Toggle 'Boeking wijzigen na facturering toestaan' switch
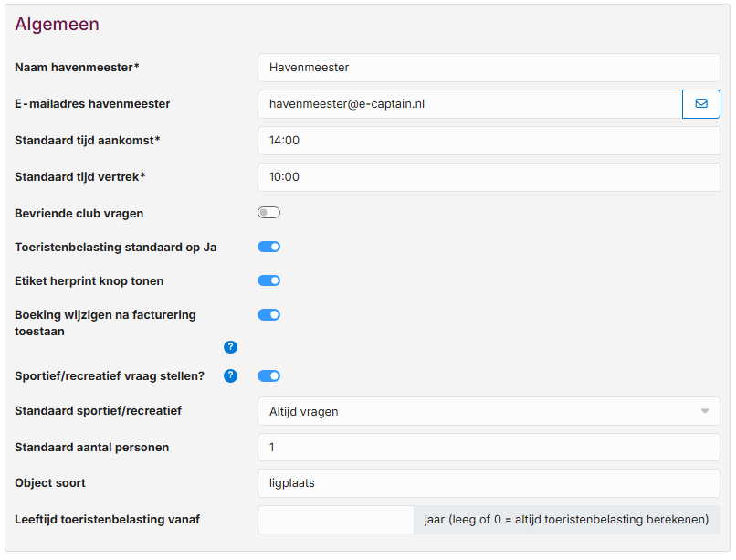The image size is (736, 560). pyautogui.click(x=268, y=315)
